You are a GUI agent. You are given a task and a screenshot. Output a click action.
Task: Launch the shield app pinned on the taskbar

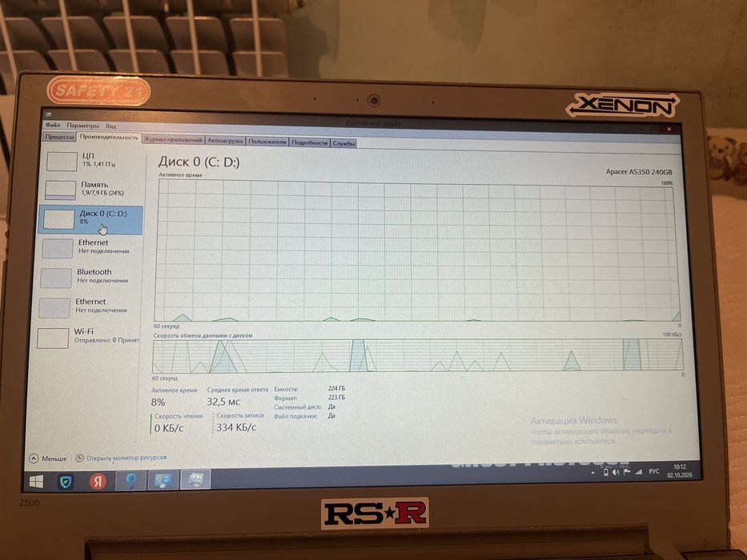66,482
